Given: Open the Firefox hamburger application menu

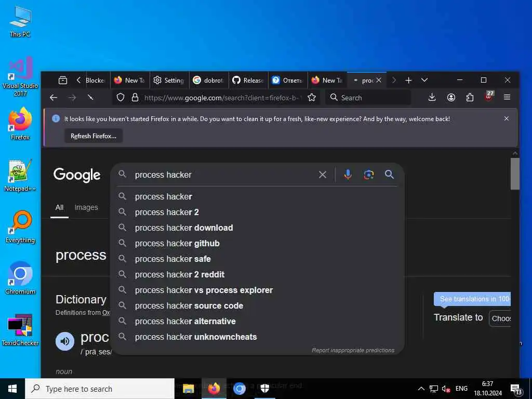Looking at the screenshot, I should click(507, 97).
